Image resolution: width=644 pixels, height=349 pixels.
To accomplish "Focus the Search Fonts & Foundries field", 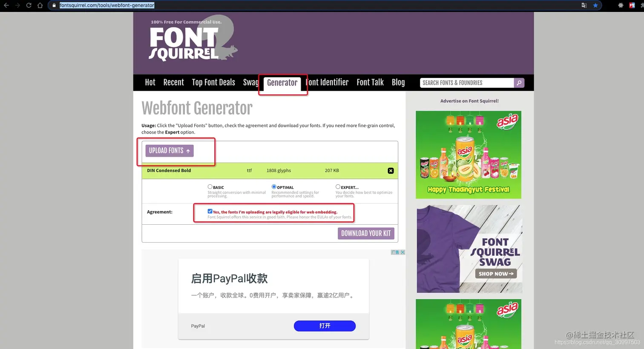I will [x=467, y=83].
